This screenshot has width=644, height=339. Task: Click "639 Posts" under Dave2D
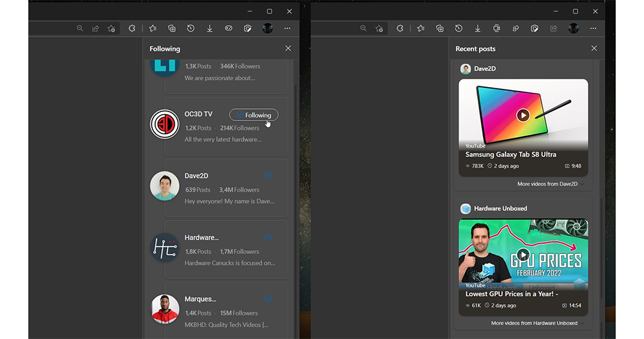[198, 189]
